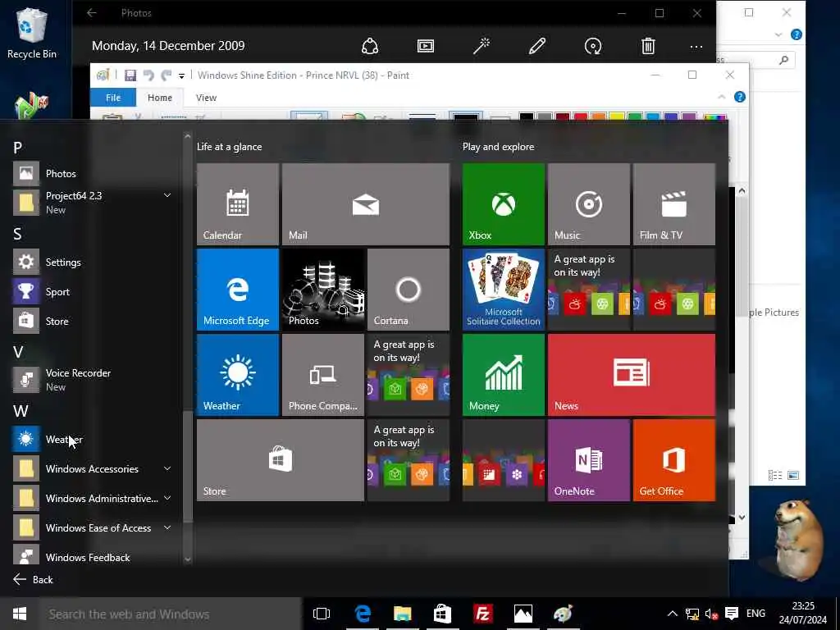The width and height of the screenshot is (840, 630).
Task: Switch to Paint's View tab
Action: tap(206, 98)
